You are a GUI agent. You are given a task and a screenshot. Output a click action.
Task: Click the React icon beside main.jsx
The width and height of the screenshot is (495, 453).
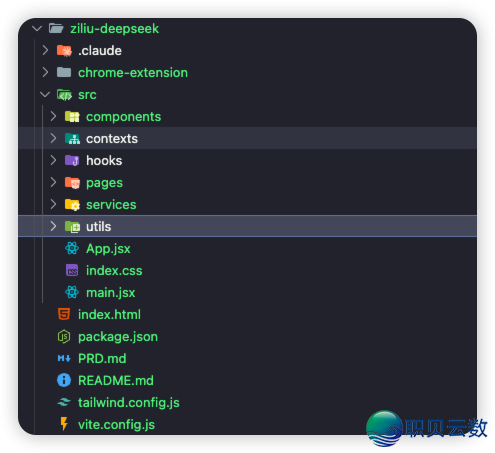click(72, 292)
